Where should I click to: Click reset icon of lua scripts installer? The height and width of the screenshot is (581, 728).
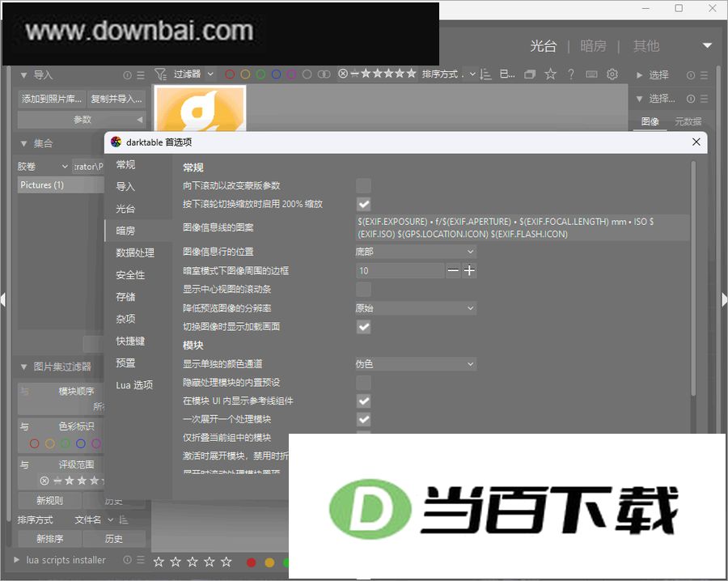tap(127, 560)
